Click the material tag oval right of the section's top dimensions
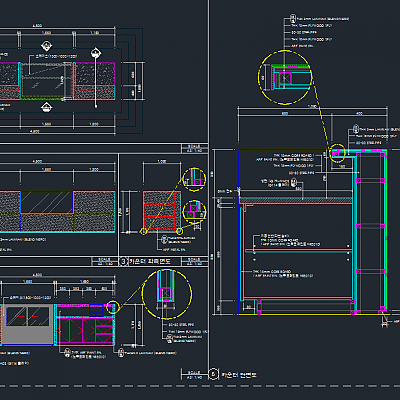The width and height of the screenshot is (400, 400). (356, 129)
